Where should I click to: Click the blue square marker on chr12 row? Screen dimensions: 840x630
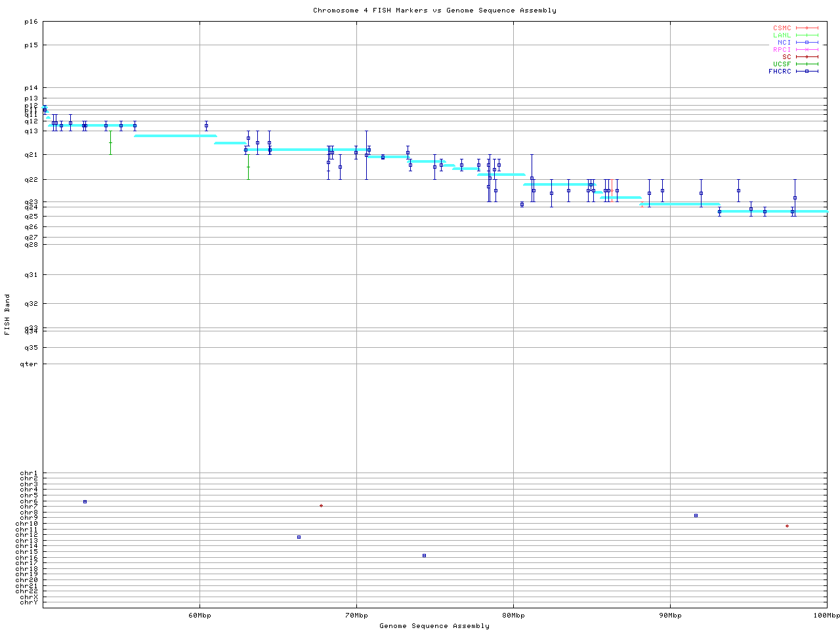click(299, 537)
